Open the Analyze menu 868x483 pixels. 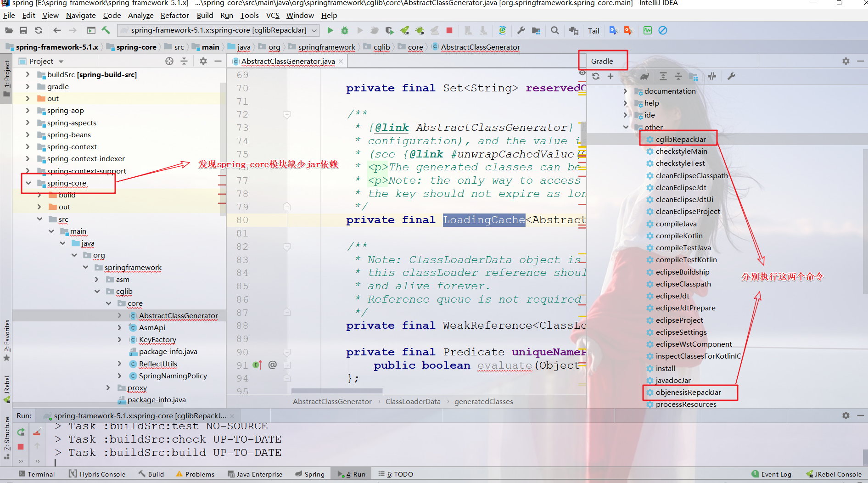coord(140,15)
